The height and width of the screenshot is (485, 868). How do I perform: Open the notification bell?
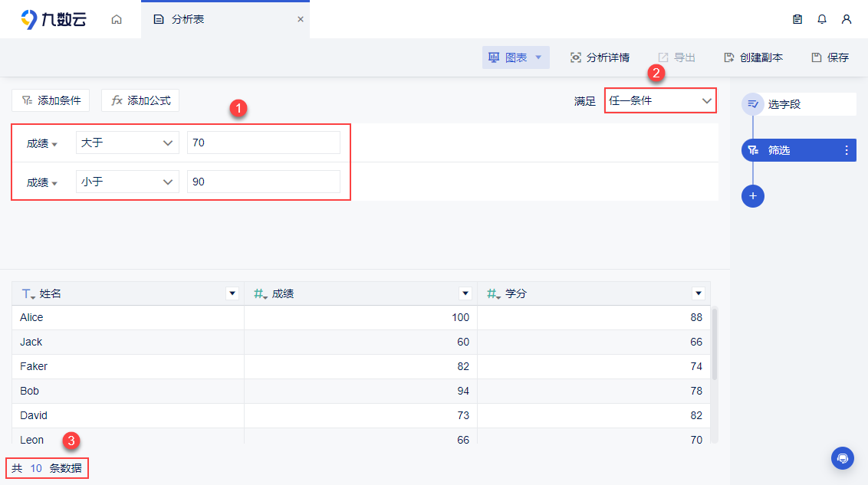821,19
